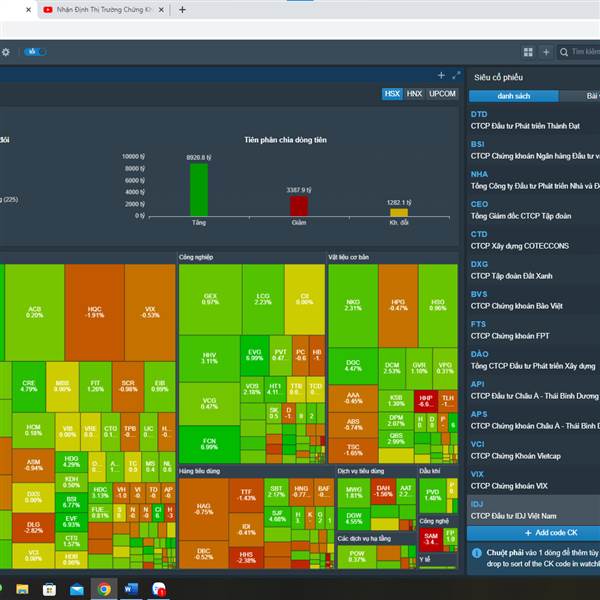Select DXG Đất Xanh in the watchlist
This screenshot has height=600, width=600.
point(535,270)
